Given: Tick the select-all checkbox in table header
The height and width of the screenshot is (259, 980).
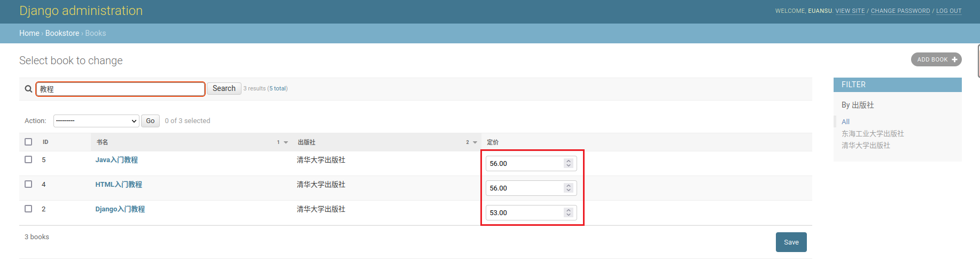Looking at the screenshot, I should pos(28,142).
